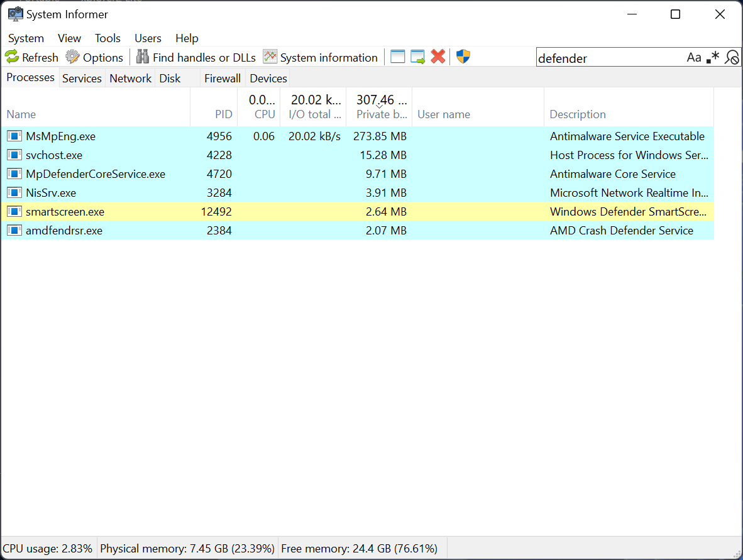The width and height of the screenshot is (743, 560).
Task: Click the red X terminate icon
Action: pyautogui.click(x=438, y=57)
